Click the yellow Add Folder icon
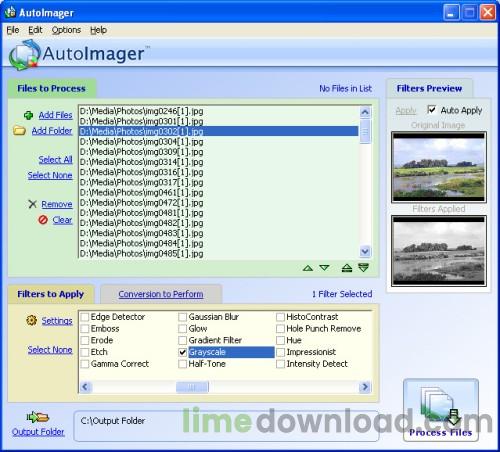This screenshot has height=452, width=500. pyautogui.click(x=19, y=130)
